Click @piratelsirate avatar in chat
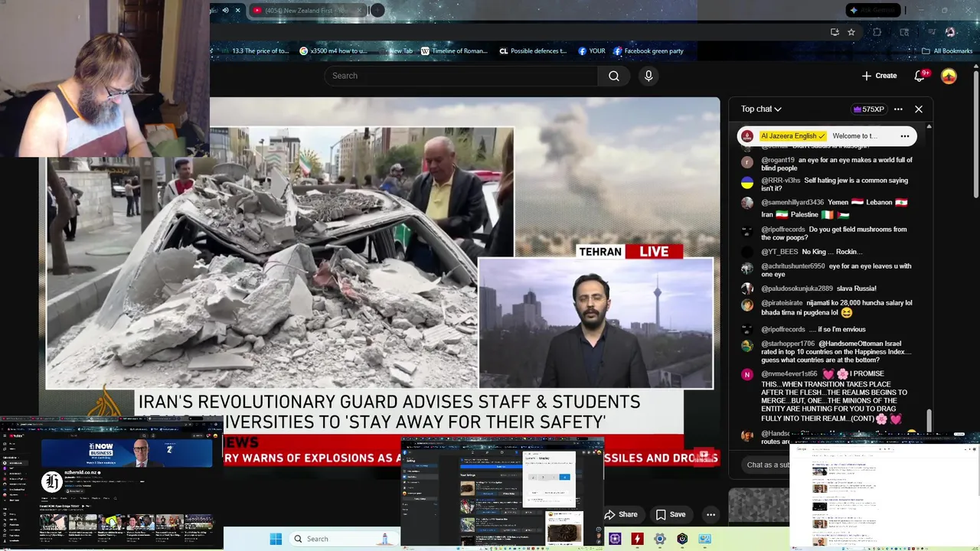Viewport: 980px width, 551px height. pos(747,305)
